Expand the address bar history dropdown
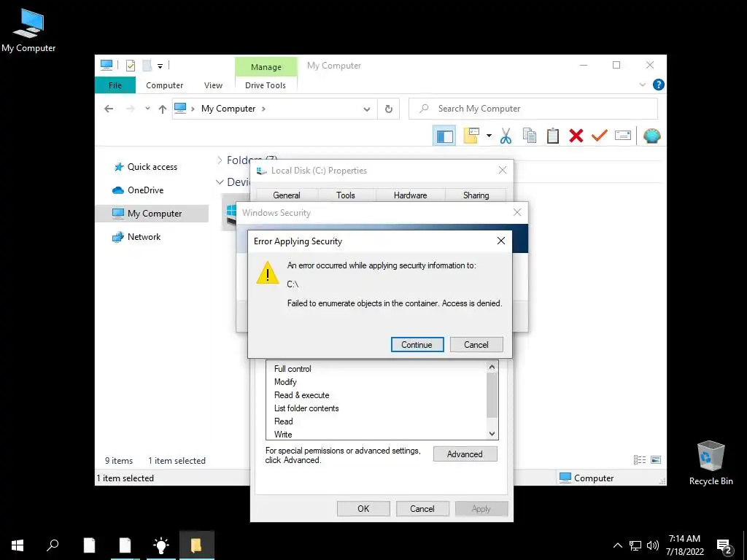Viewport: 747px width, 560px height. click(366, 109)
